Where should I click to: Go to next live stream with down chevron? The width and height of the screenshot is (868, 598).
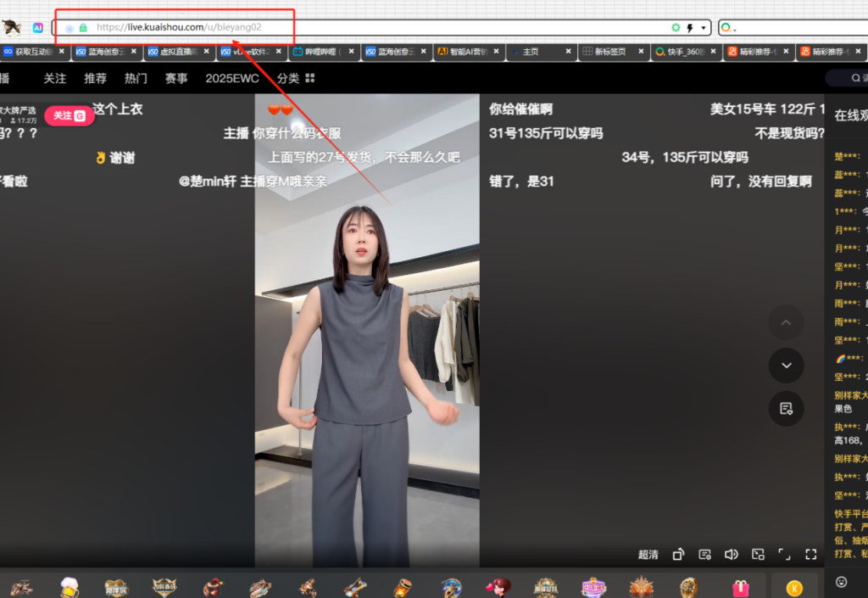coord(786,365)
